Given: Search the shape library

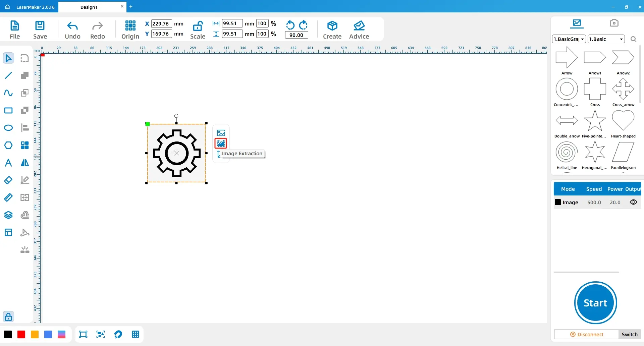Looking at the screenshot, I should click(x=633, y=39).
